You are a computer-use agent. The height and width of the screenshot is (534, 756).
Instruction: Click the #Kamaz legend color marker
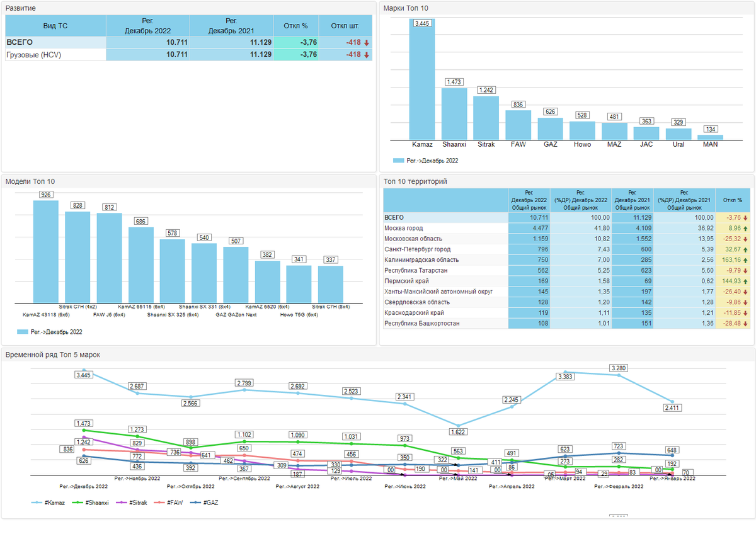(x=37, y=503)
